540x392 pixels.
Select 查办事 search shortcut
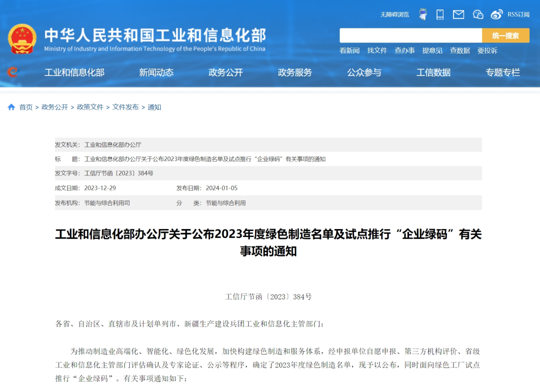click(404, 50)
